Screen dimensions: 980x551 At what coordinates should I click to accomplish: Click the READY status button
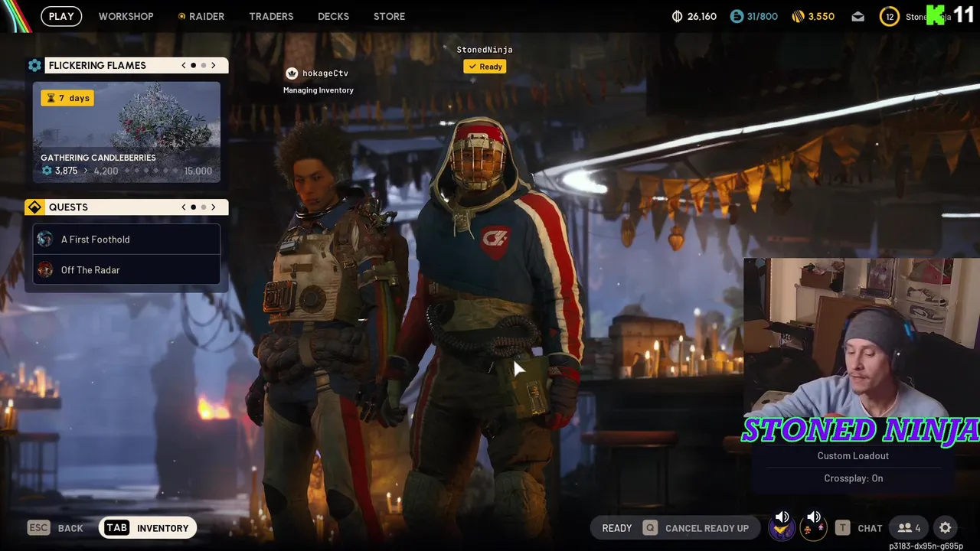pos(617,528)
